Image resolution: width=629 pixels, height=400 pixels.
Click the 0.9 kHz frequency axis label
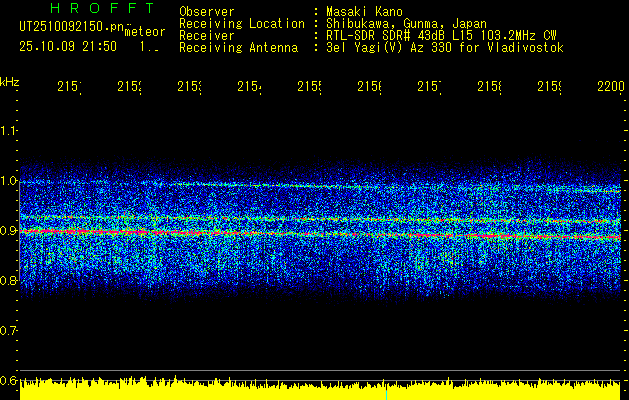(x=8, y=231)
